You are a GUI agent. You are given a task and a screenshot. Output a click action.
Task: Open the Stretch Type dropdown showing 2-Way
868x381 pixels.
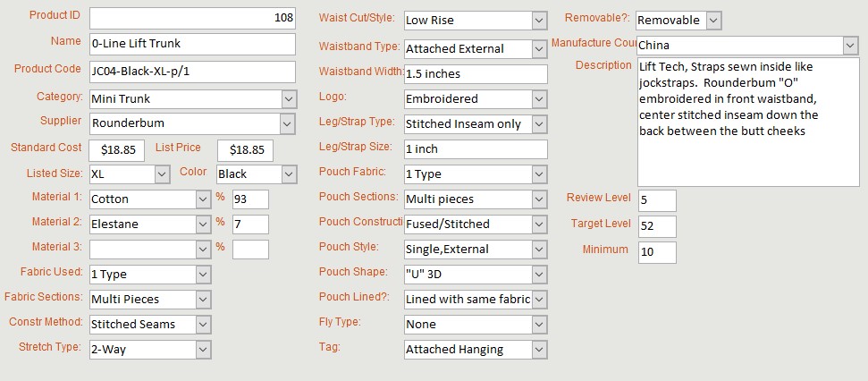click(x=203, y=350)
